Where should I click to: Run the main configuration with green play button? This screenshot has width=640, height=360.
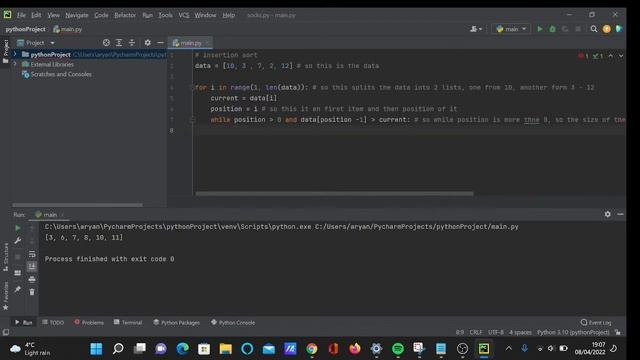pyautogui.click(x=540, y=29)
